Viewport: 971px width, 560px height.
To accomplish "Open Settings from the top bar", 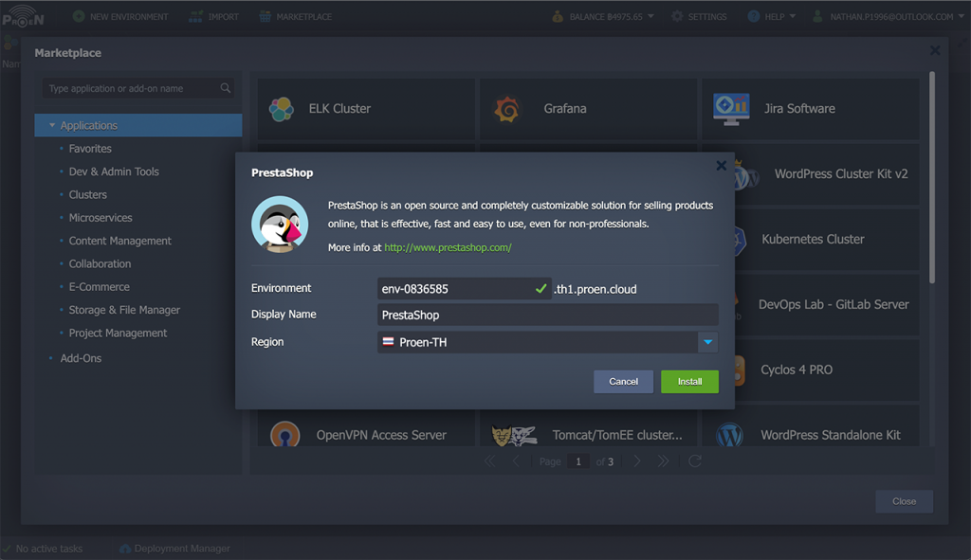I will click(699, 17).
